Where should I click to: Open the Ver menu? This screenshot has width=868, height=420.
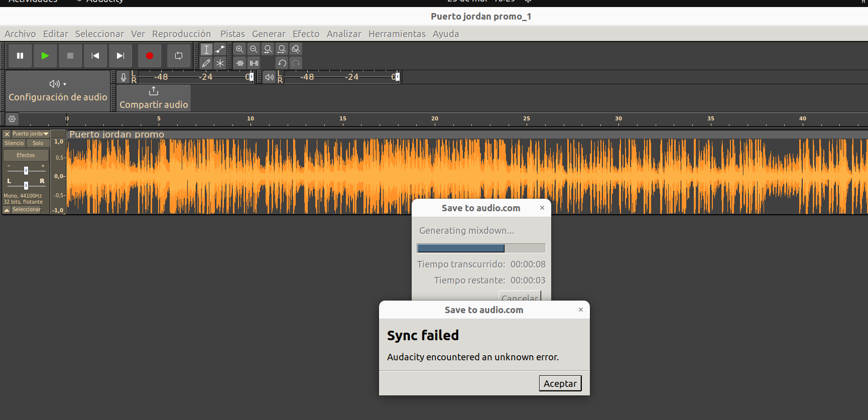[138, 34]
